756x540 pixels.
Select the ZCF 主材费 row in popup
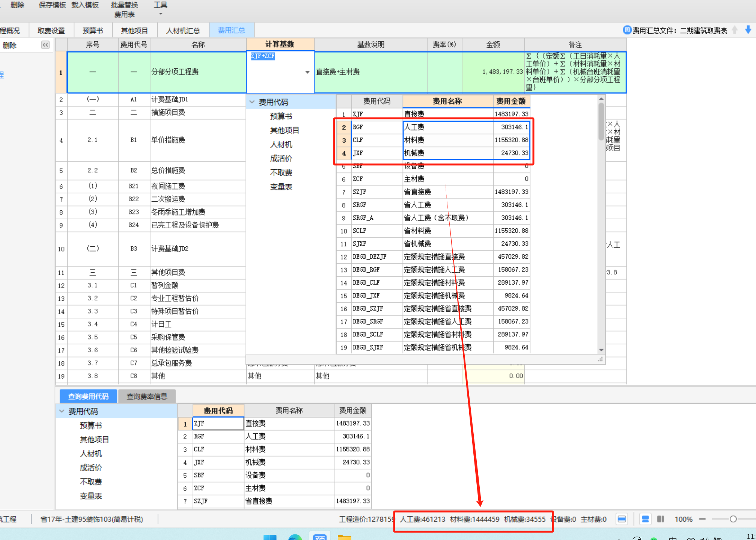(x=433, y=179)
